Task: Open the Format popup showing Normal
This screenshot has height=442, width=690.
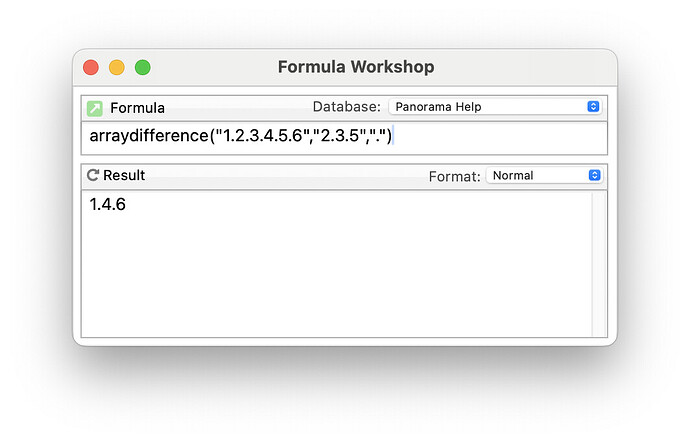Action: point(545,175)
